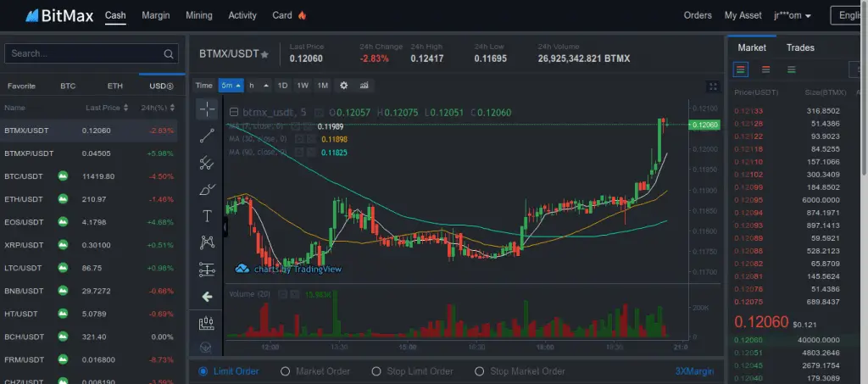The height and width of the screenshot is (384, 868).
Task: Click the BitMax logo
Action: (x=59, y=15)
